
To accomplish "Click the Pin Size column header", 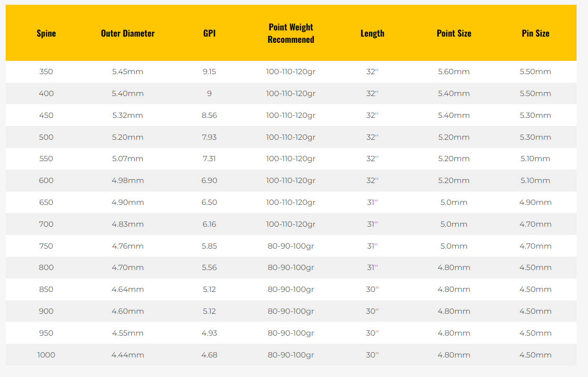I will [535, 33].
